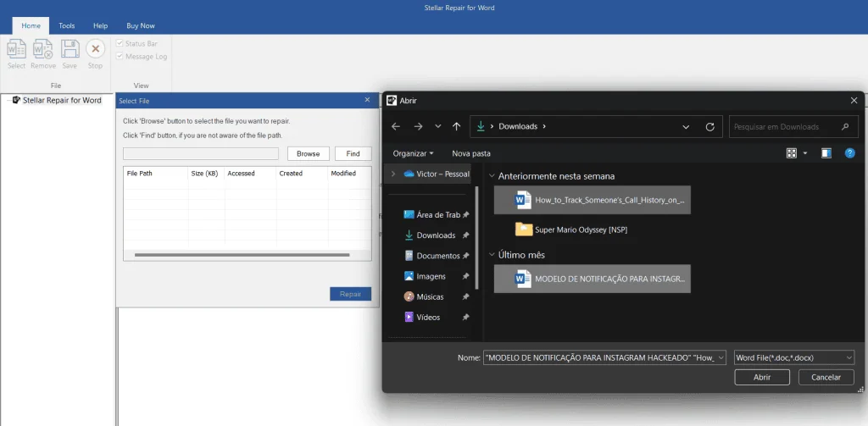Screen dimensions: 868x426
Task: Open the view options dropdown arrow
Action: point(805,153)
